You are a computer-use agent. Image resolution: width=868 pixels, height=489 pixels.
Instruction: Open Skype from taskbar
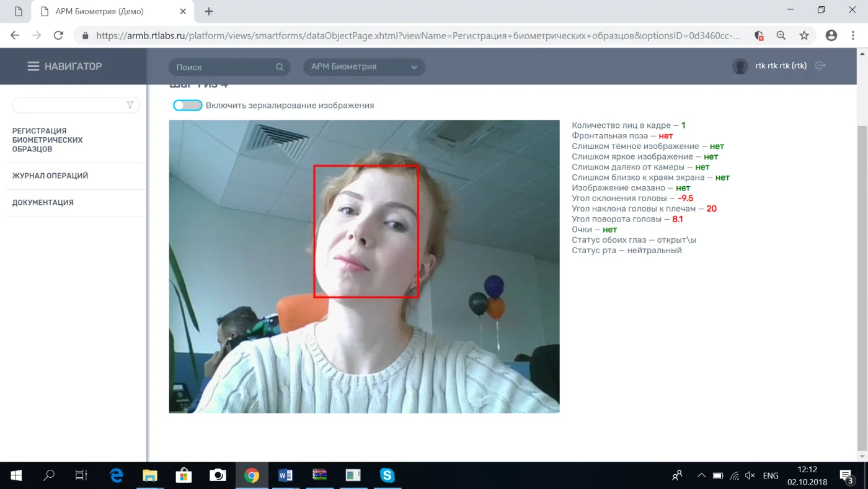click(387, 475)
